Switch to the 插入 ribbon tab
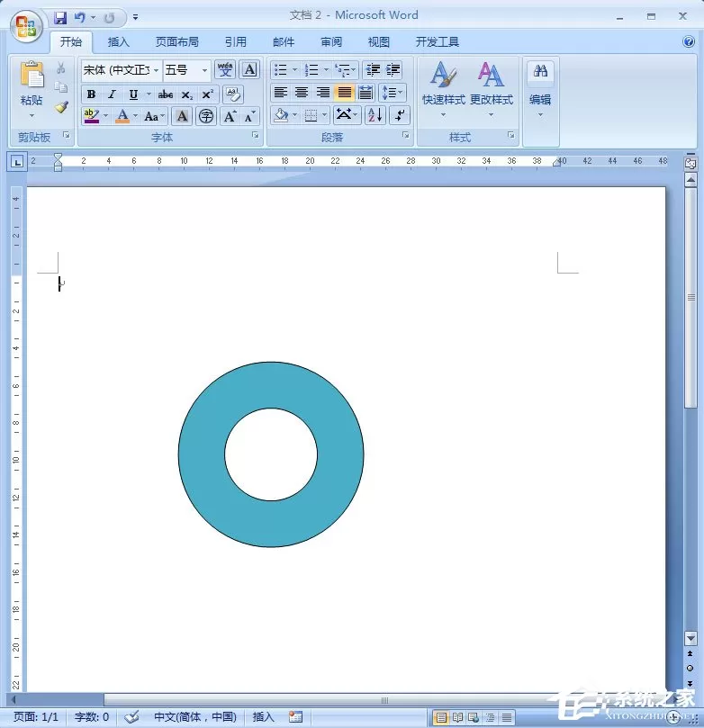 point(119,41)
